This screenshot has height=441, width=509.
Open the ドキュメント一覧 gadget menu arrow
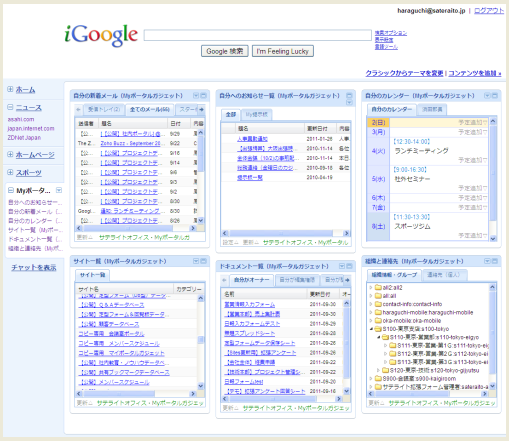[x=342, y=266]
